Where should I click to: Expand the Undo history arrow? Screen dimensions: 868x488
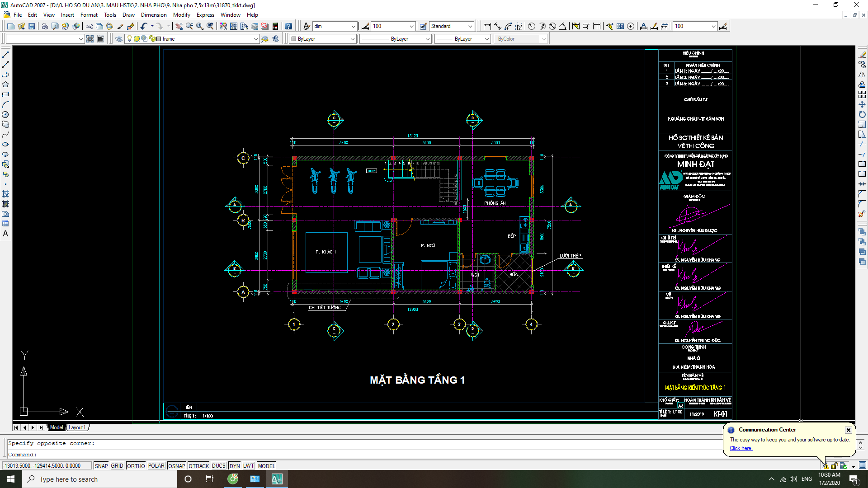pyautogui.click(x=152, y=26)
